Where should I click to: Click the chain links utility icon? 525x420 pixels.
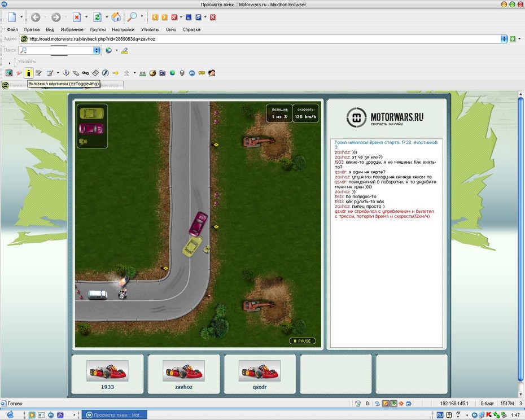pyautogui.click(x=86, y=73)
